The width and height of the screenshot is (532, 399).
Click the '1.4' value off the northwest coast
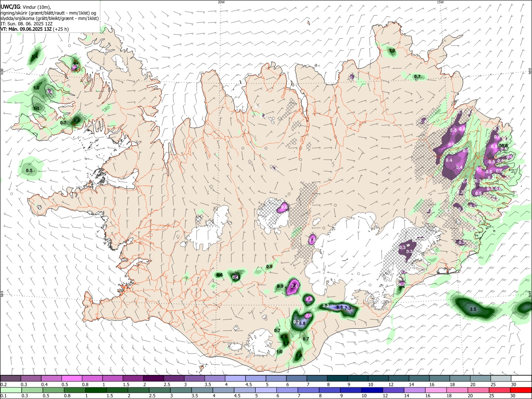tap(34, 56)
